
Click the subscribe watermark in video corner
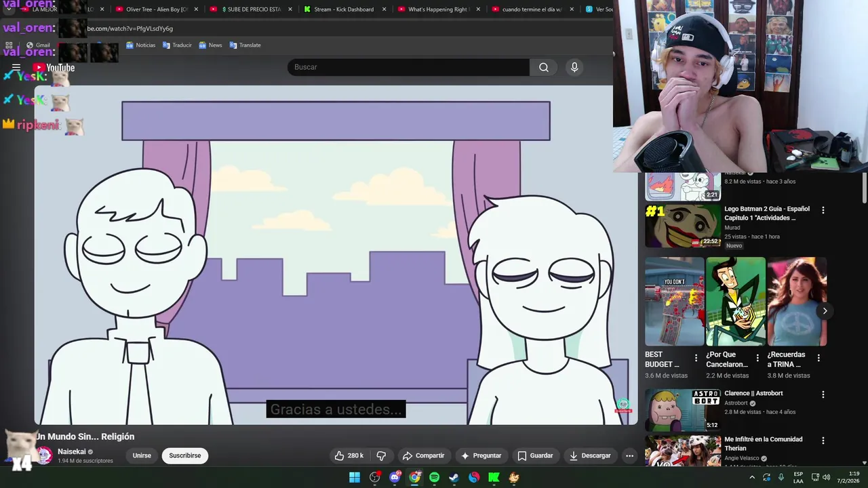(623, 406)
